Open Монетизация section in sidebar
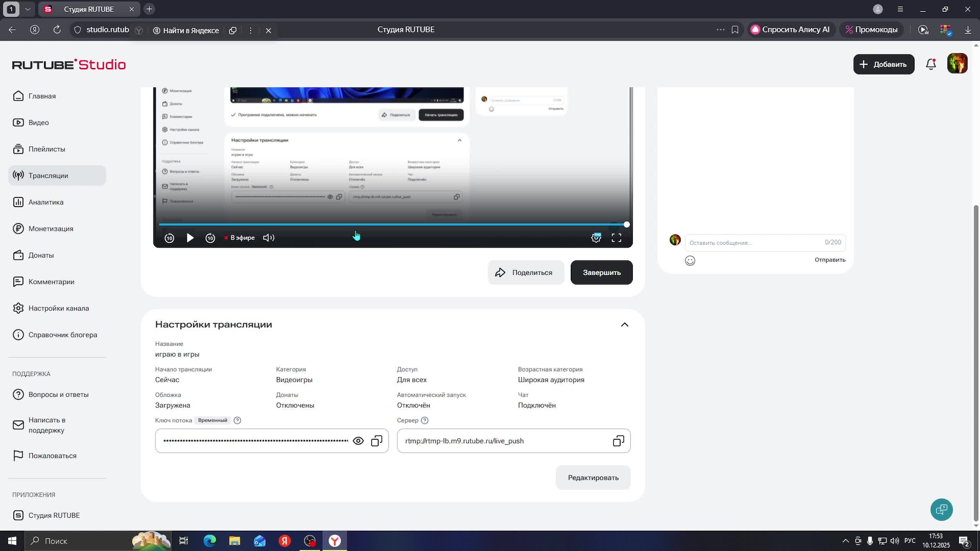This screenshot has width=980, height=551. [51, 228]
